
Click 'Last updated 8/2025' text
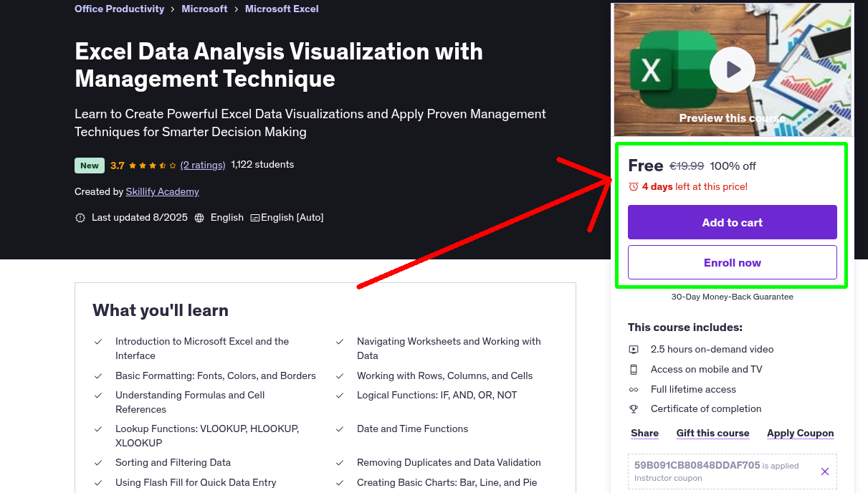click(x=139, y=218)
